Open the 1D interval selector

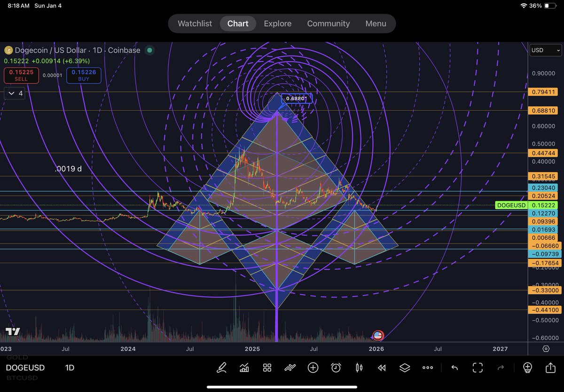point(70,368)
